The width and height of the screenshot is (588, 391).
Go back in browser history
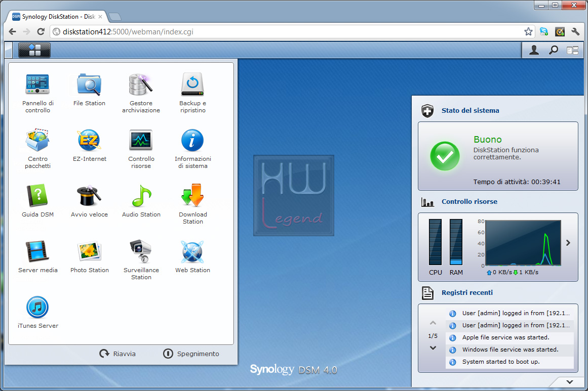point(12,32)
